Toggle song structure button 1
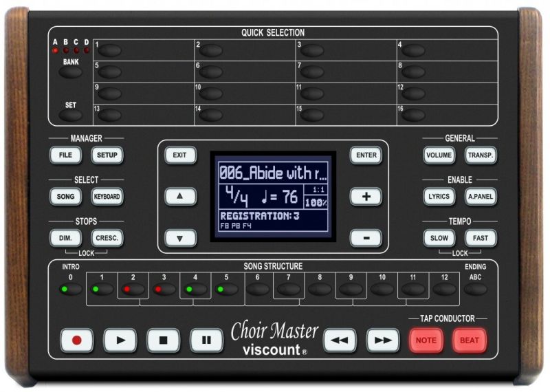550x392 pixels. coord(102,290)
